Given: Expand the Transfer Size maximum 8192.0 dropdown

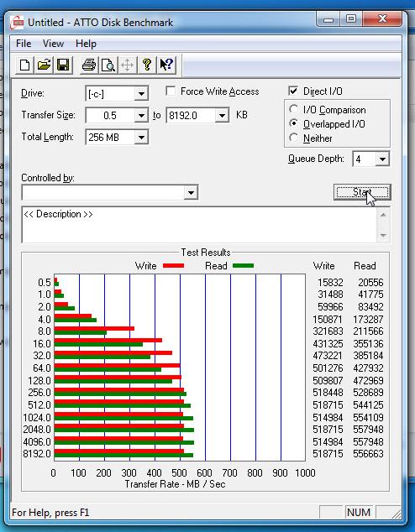Looking at the screenshot, I should click(x=222, y=116).
